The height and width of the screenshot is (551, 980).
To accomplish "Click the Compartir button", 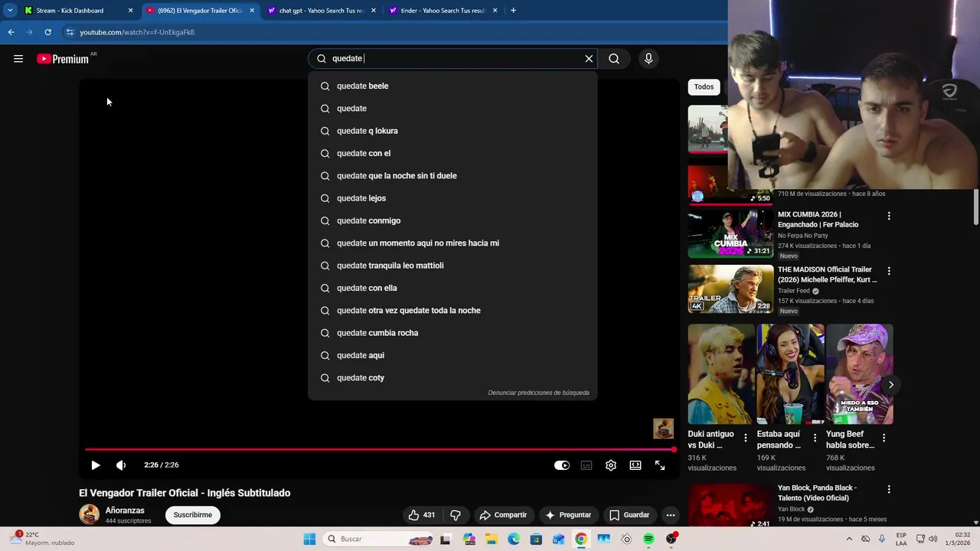I will click(x=503, y=515).
